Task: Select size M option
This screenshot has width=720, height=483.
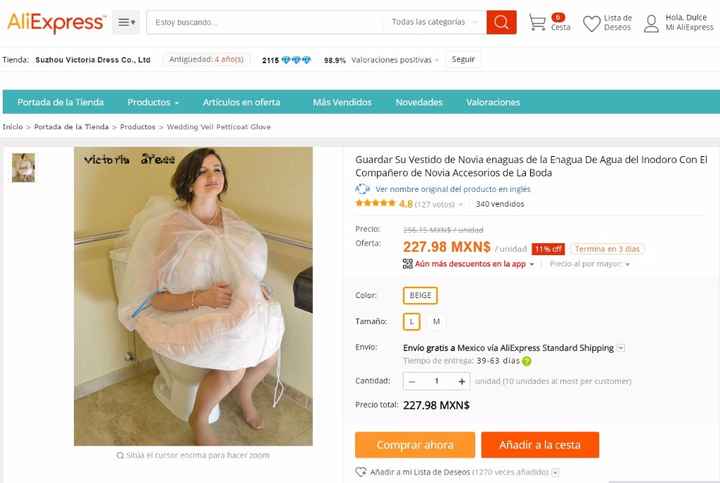Action: tap(436, 321)
